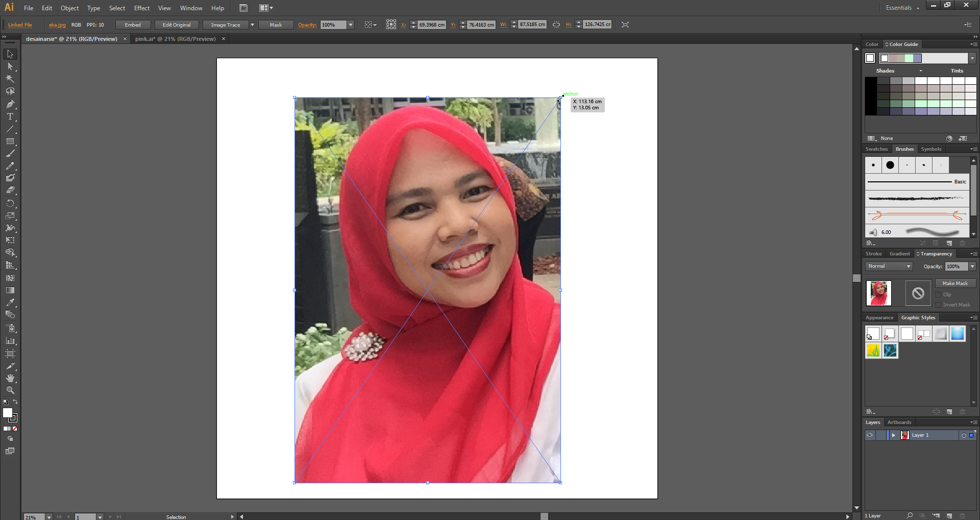
Task: Select the Eraser tool
Action: [x=10, y=191]
